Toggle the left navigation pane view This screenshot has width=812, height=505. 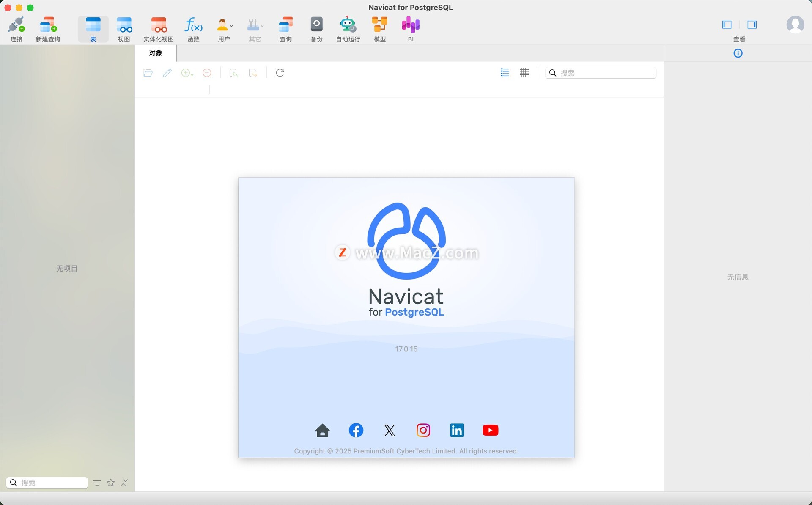tap(727, 25)
